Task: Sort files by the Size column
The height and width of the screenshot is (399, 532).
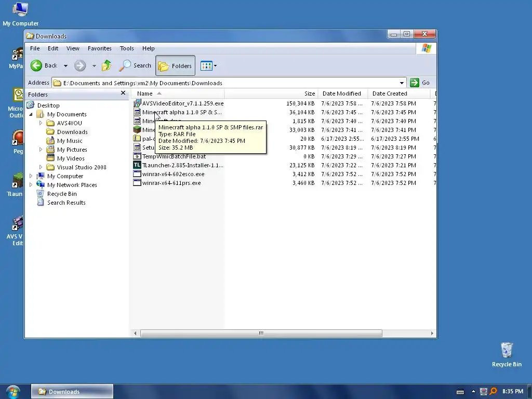Action: (271, 94)
